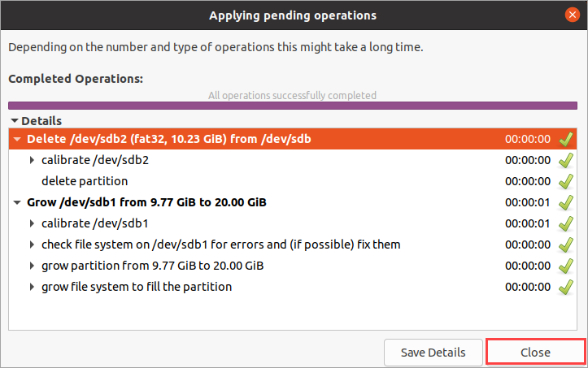The image size is (588, 368).
Task: Click checkmark on grow partition row
Action: click(566, 266)
